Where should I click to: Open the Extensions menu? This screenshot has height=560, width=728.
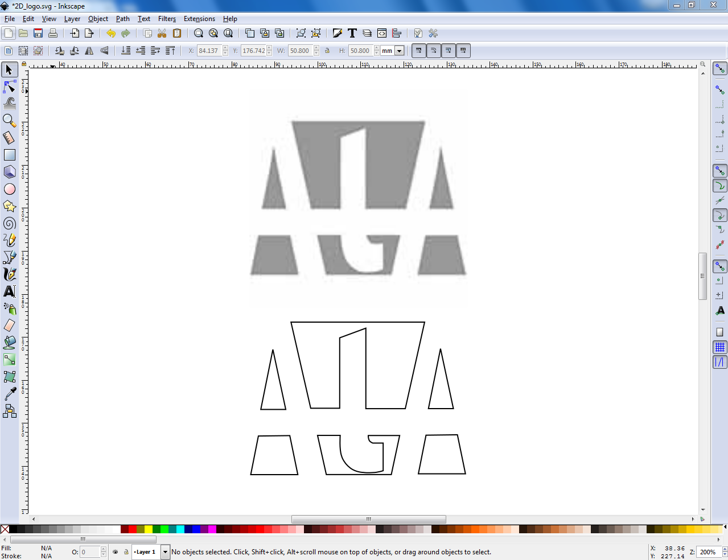199,19
